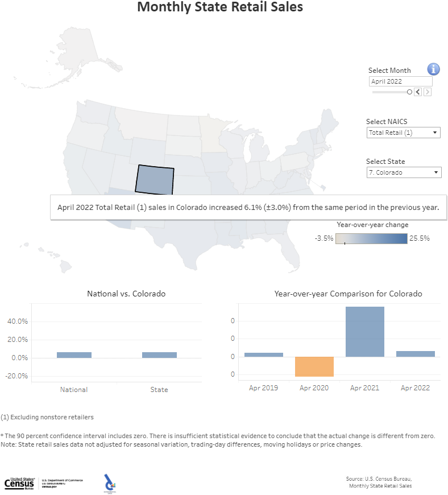Select Colorado on the map
This screenshot has width=448, height=495.
pos(155,179)
